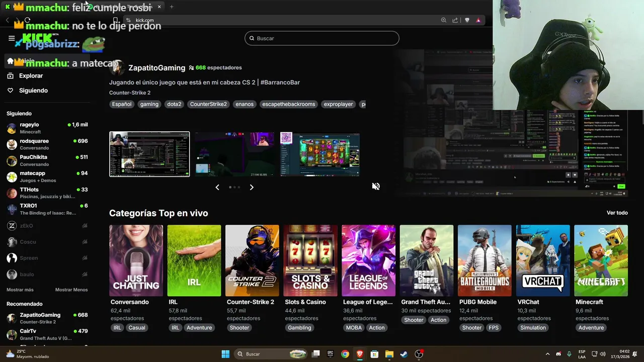The image size is (644, 362).
Task: Open Brave Shields lion icon
Action: point(467,20)
